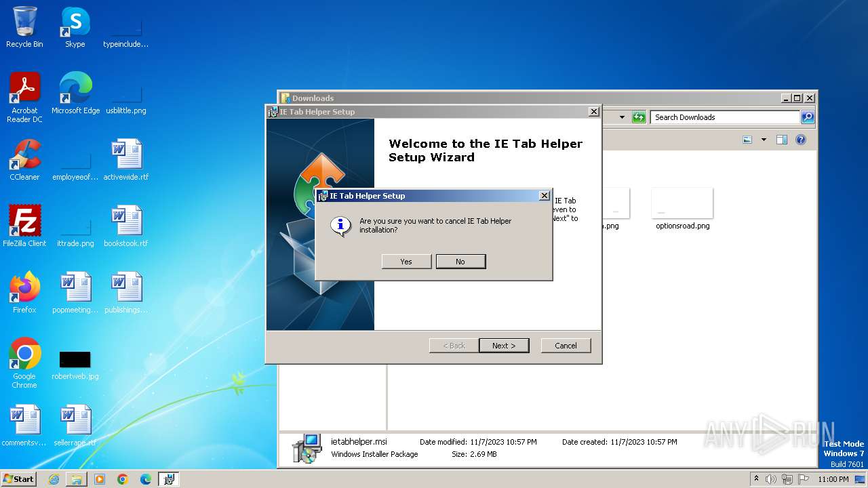
Task: Click the taskbar clock 11:00 PM
Action: (x=833, y=479)
